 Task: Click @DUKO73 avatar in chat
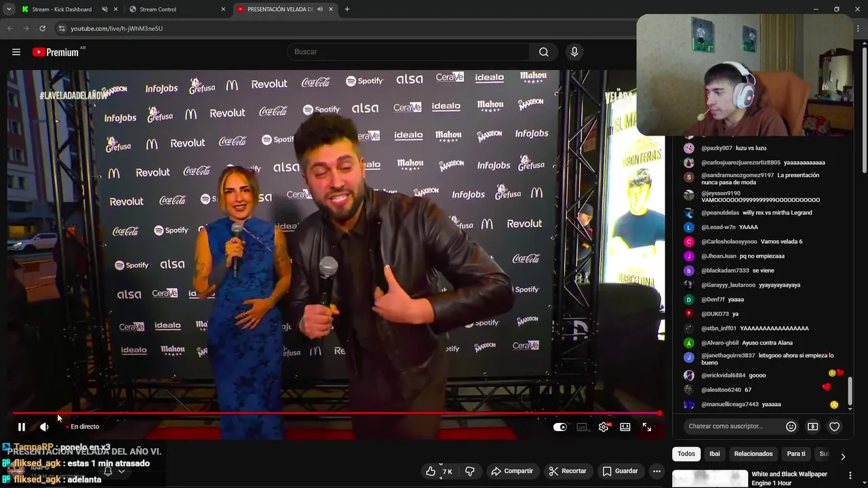pos(689,314)
